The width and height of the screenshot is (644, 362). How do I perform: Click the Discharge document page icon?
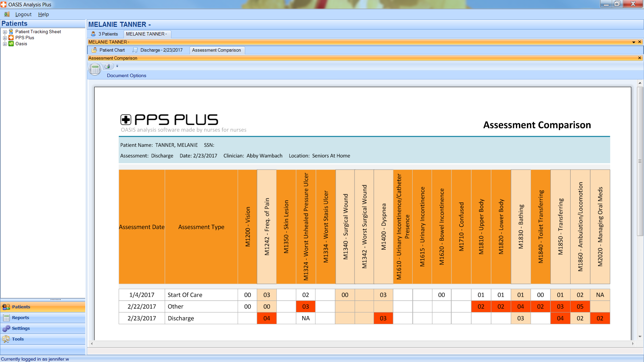pyautogui.click(x=135, y=50)
